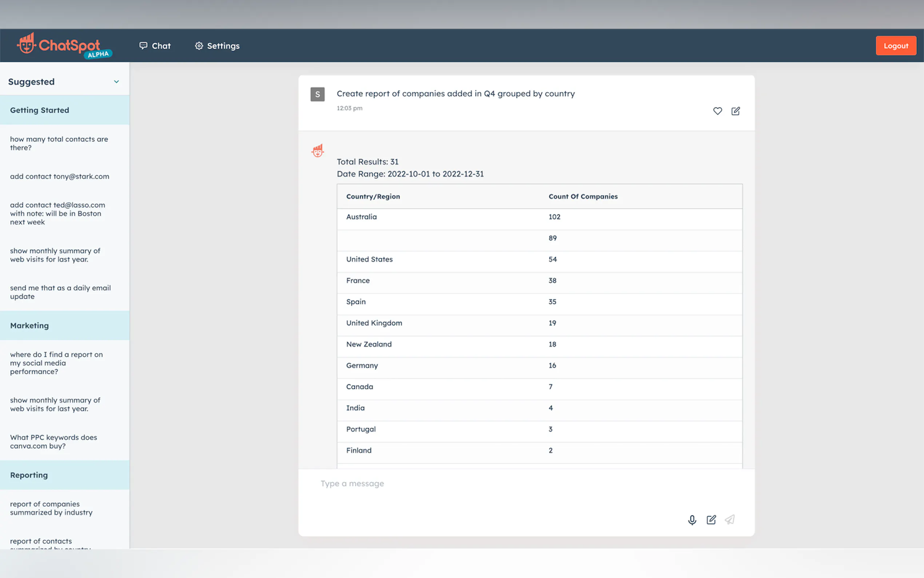This screenshot has height=578, width=924.
Task: Click the compose icon beside the microphone
Action: tap(711, 519)
